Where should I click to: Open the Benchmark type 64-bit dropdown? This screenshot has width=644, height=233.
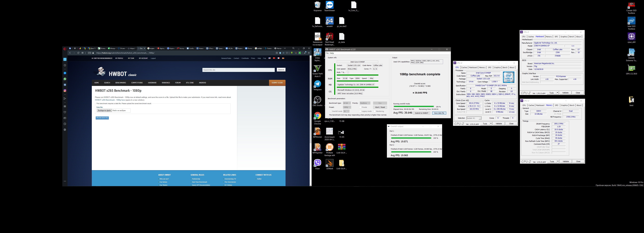[347, 103]
